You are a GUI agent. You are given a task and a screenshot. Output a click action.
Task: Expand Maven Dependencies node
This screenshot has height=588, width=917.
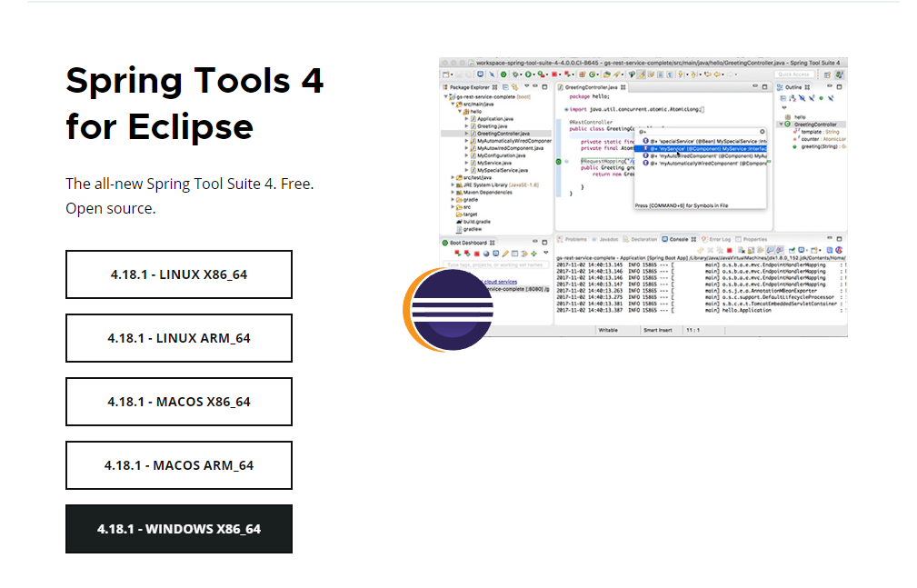[x=453, y=193]
